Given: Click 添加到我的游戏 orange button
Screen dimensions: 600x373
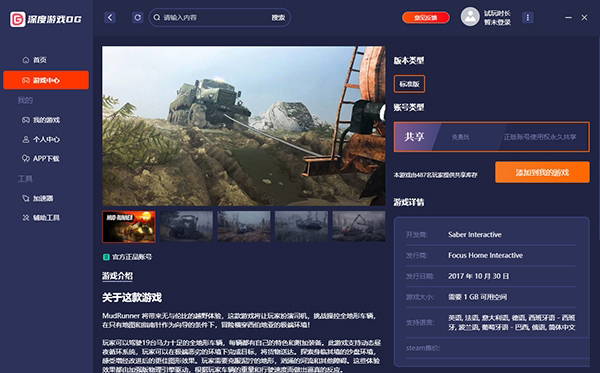Looking at the screenshot, I should pyautogui.click(x=542, y=172).
